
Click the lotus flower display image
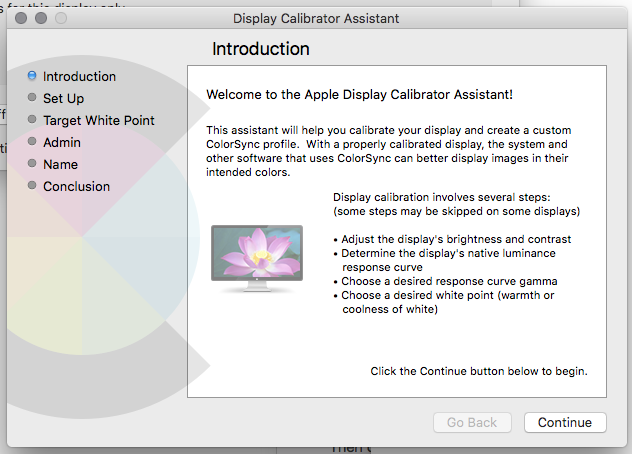[x=257, y=258]
